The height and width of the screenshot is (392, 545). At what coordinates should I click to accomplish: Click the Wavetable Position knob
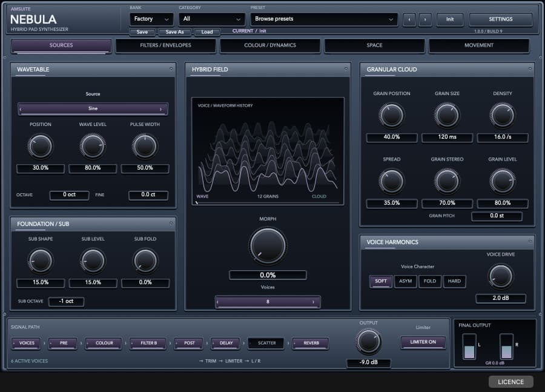[x=41, y=146]
